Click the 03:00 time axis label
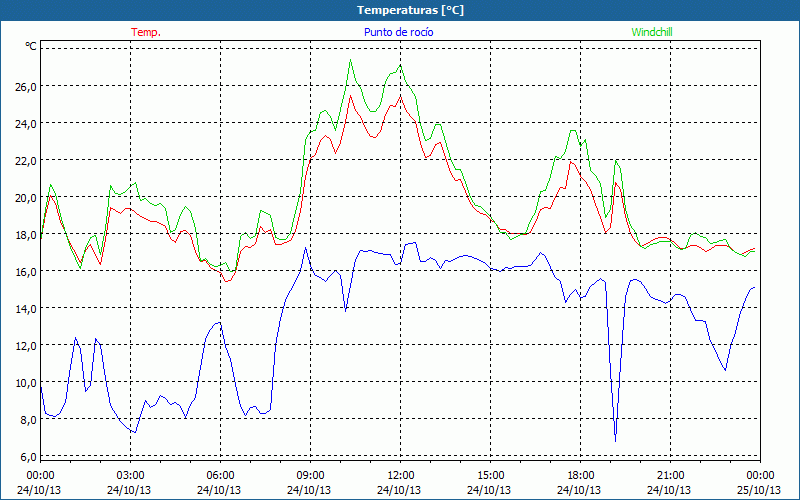 point(131,476)
